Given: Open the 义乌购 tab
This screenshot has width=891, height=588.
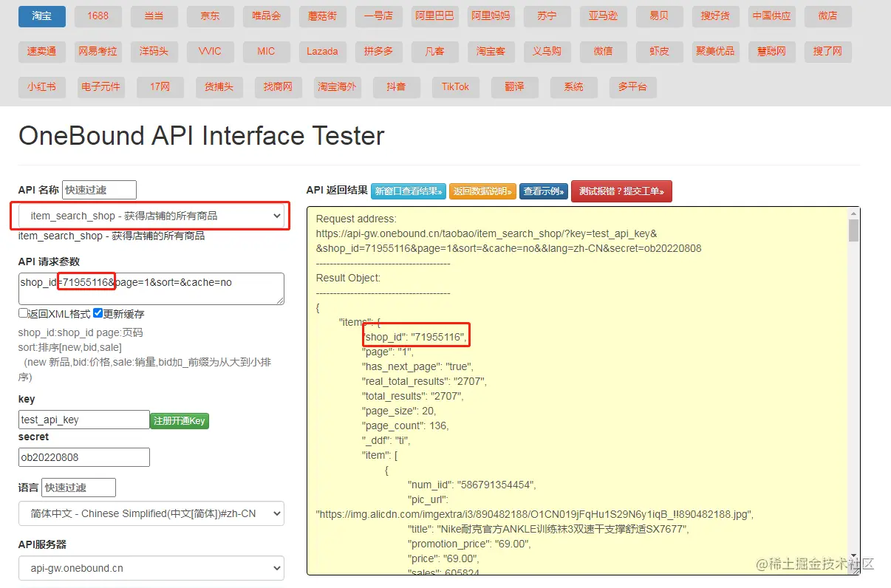Looking at the screenshot, I should tap(547, 52).
